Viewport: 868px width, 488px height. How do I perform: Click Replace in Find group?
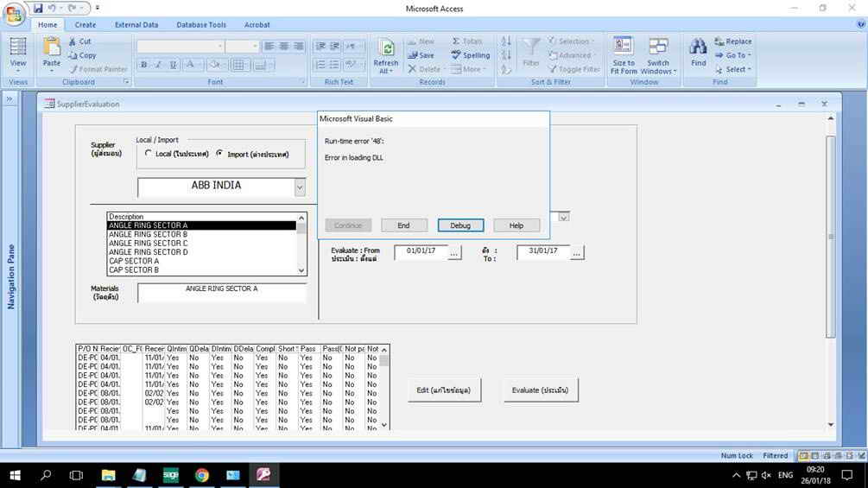733,41
